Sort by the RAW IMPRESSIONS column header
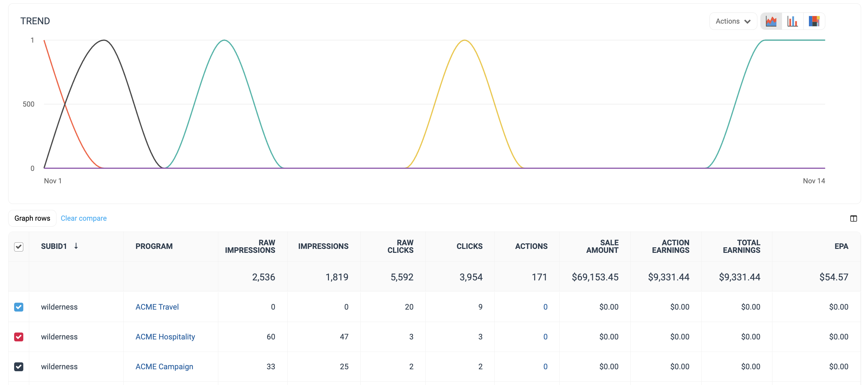Image resolution: width=868 pixels, height=385 pixels. point(250,246)
